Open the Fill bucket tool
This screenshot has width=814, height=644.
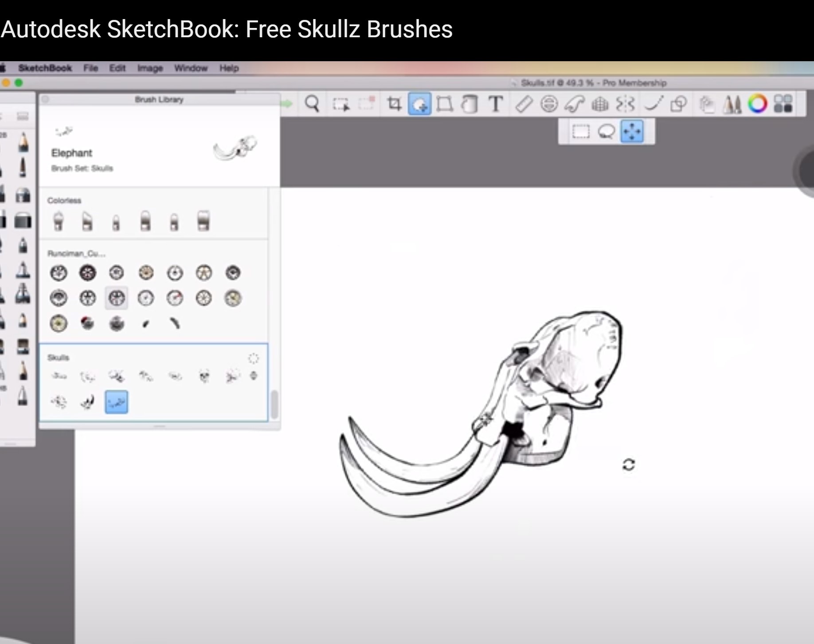(469, 105)
